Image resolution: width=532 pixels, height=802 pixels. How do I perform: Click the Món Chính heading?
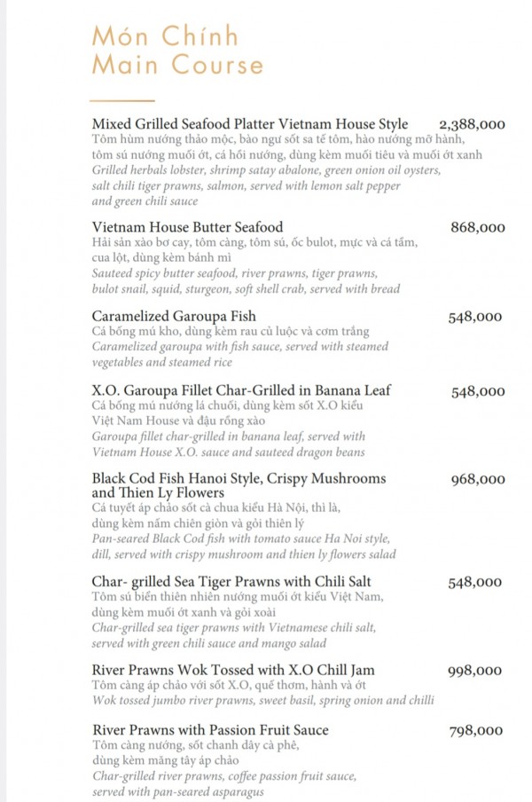pos(165,36)
